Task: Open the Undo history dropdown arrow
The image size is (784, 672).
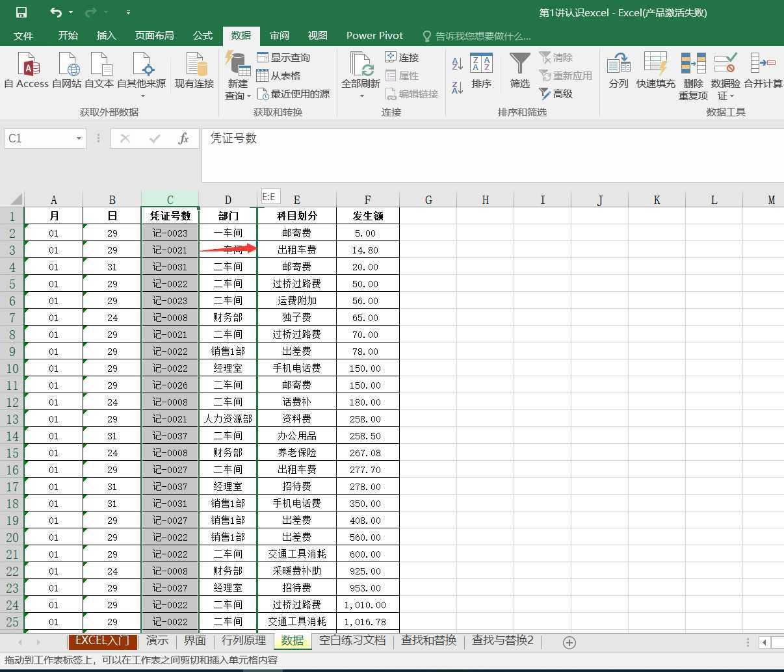Action: [x=71, y=12]
